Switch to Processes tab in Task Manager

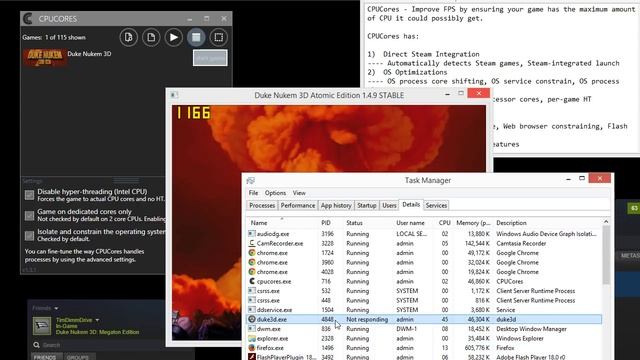tap(262, 206)
